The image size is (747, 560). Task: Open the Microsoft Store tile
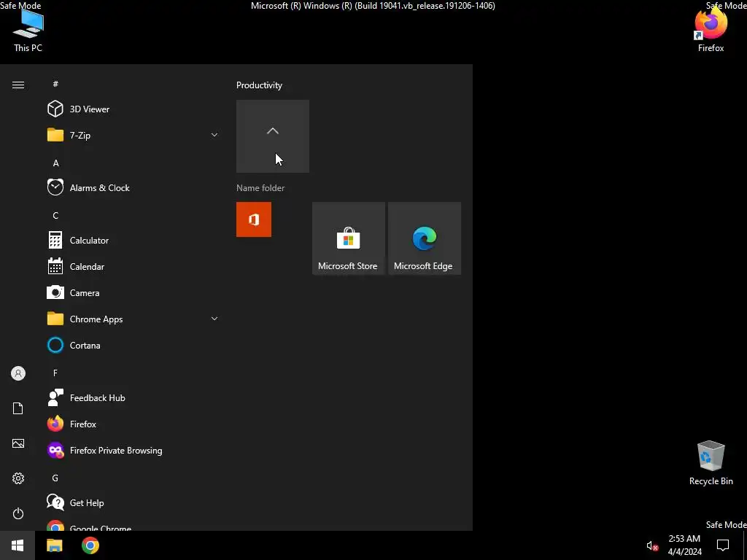pos(348,238)
